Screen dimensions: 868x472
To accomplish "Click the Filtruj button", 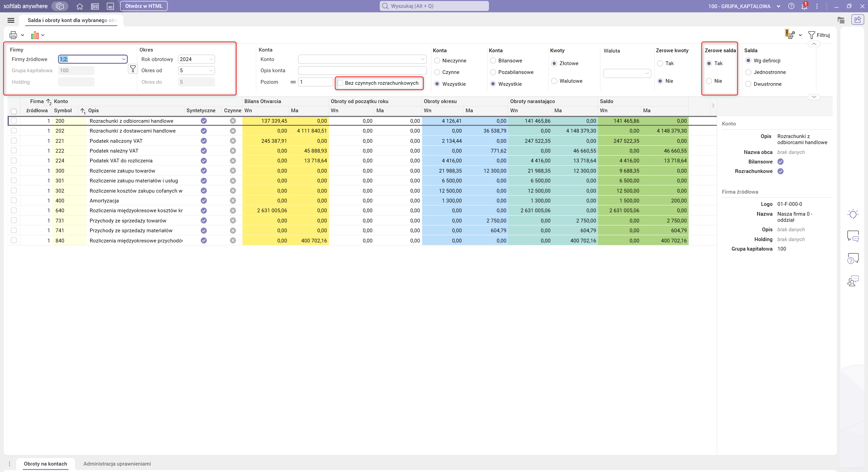I will [819, 35].
